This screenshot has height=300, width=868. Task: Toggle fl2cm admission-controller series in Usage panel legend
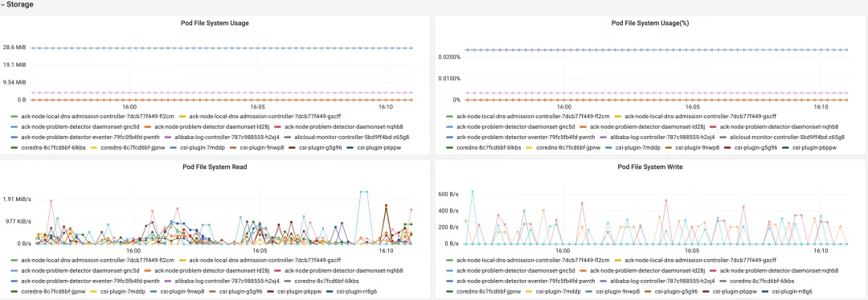click(97, 117)
